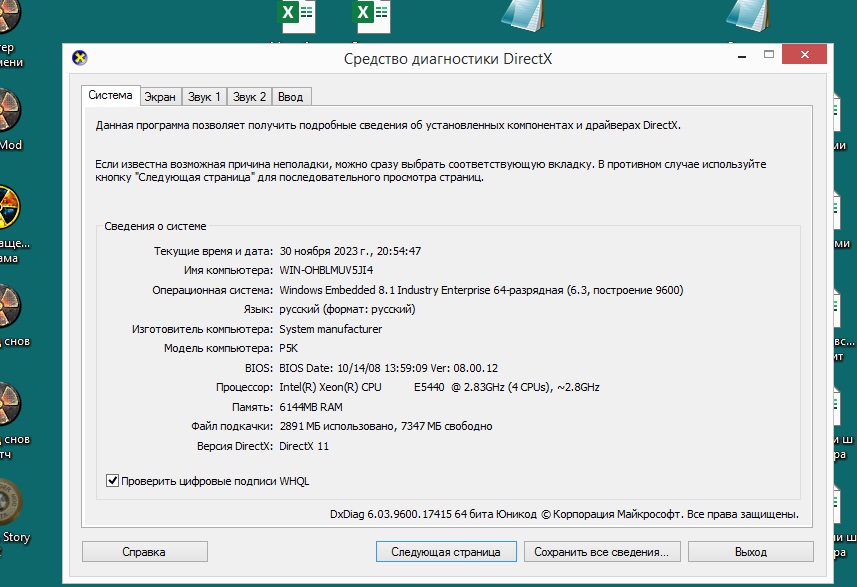
Task: Click the window title Средство диагностики DirectX
Action: 448,58
